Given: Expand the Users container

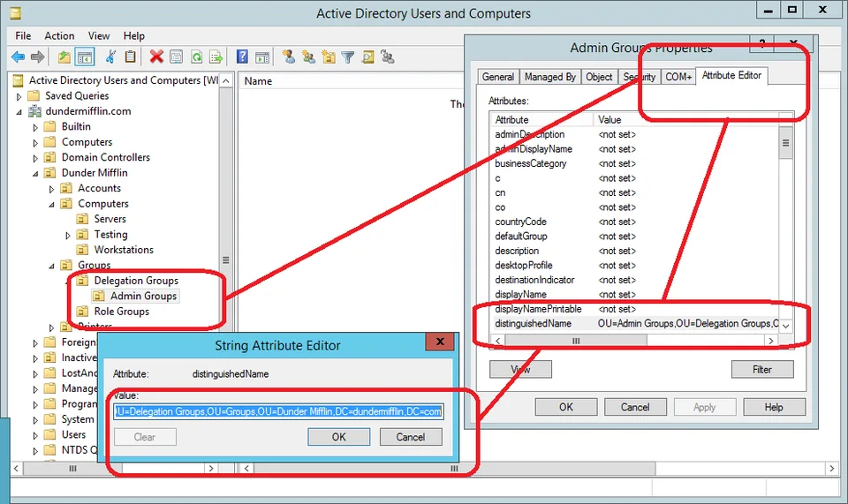Looking at the screenshot, I should [x=35, y=435].
